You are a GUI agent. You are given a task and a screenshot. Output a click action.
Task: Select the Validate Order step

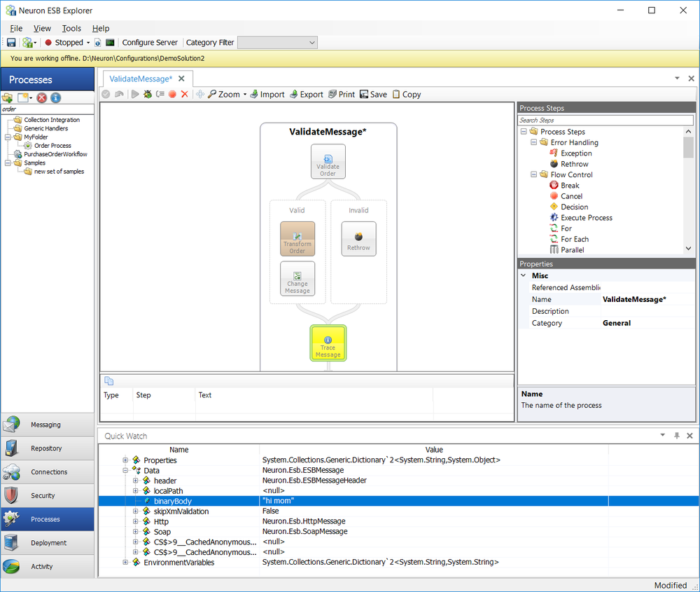(328, 161)
